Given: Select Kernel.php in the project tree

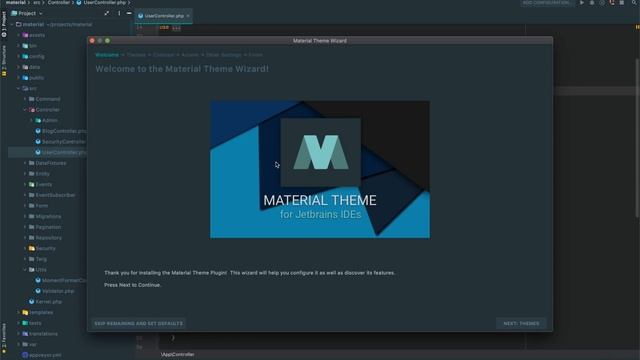Looking at the screenshot, I should click(45, 302).
